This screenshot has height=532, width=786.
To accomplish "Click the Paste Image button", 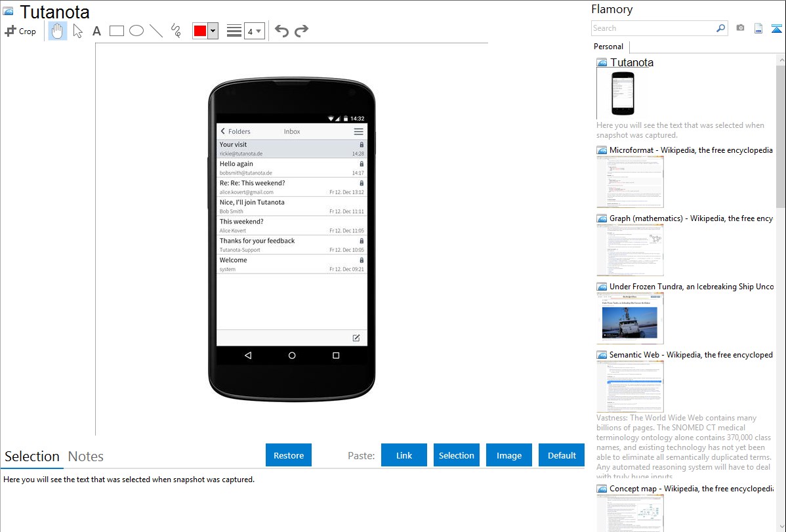I will pos(509,455).
